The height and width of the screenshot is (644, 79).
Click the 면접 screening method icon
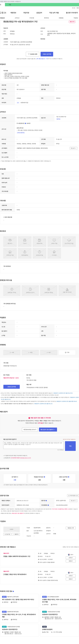tap(30, 353)
